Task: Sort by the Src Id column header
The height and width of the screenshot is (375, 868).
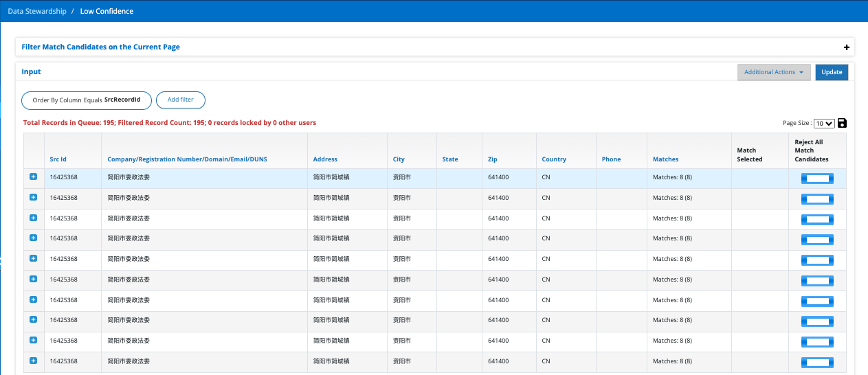Action: (x=58, y=159)
